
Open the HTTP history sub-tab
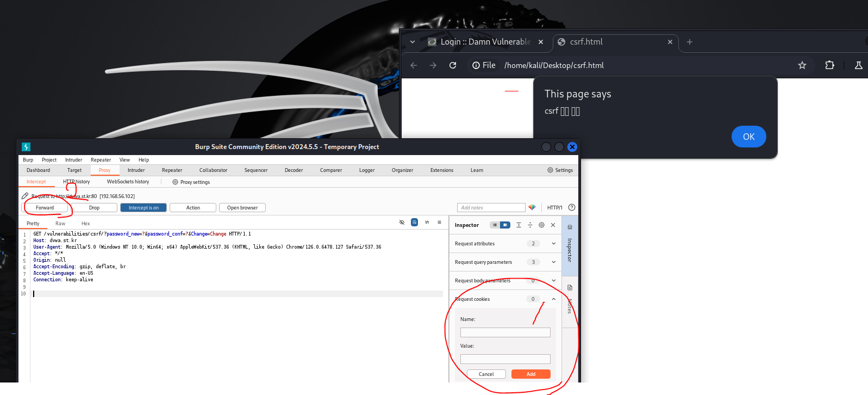tap(77, 182)
